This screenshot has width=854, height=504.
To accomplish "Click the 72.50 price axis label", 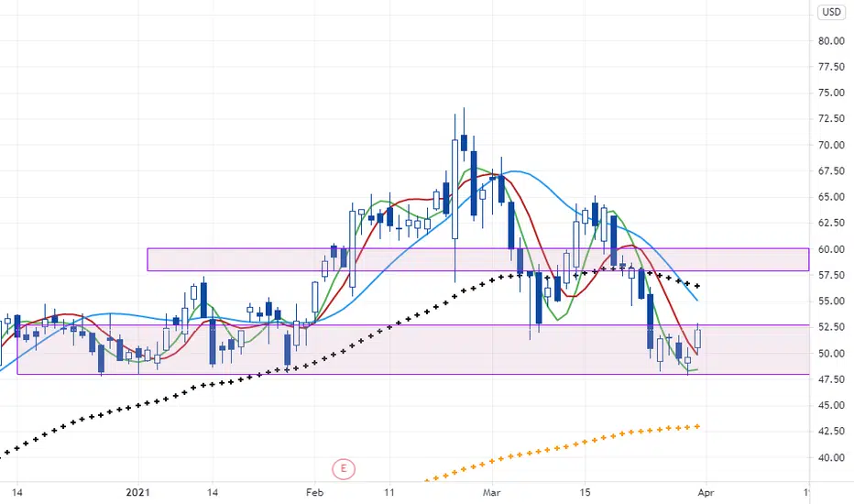I will click(x=831, y=119).
